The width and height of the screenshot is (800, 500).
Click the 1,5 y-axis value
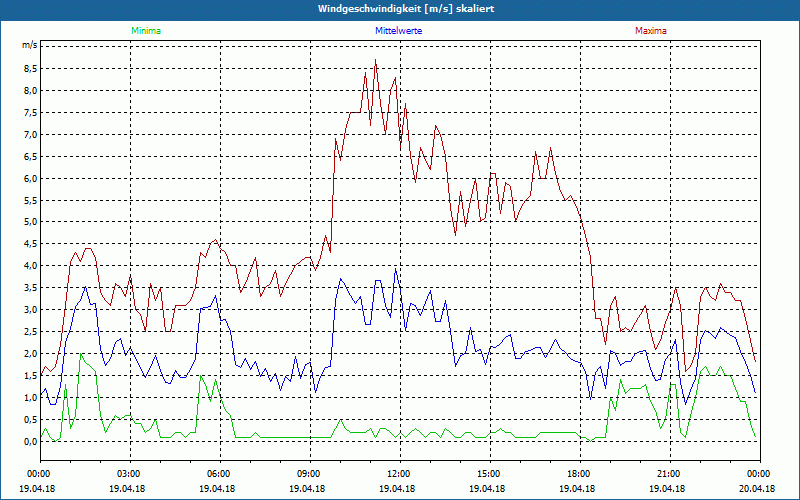click(x=29, y=376)
